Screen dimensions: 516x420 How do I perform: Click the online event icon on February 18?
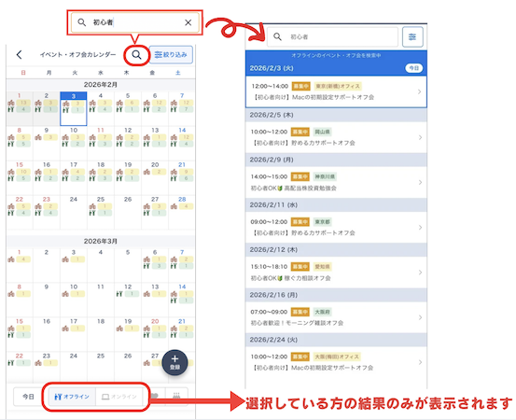pyautogui.click(x=92, y=178)
